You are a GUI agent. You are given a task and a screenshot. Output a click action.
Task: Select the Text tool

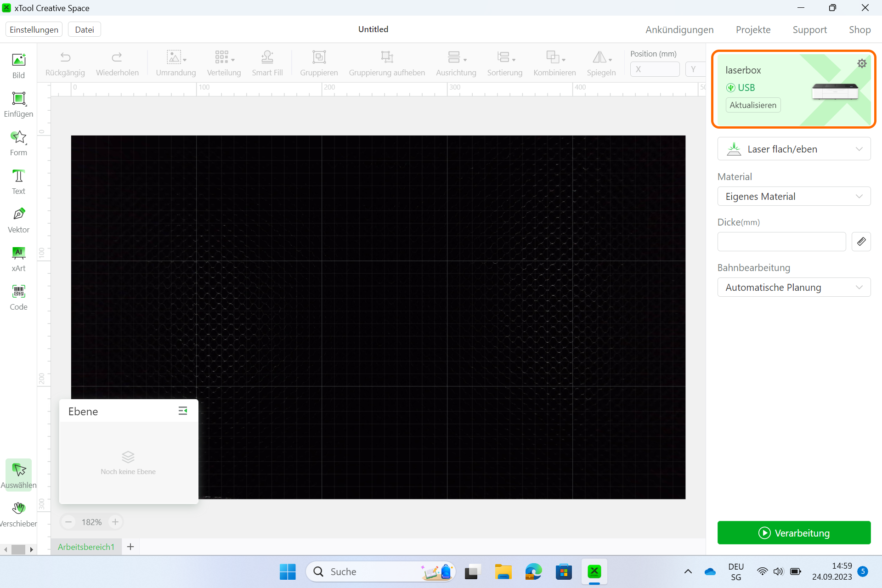pyautogui.click(x=18, y=181)
